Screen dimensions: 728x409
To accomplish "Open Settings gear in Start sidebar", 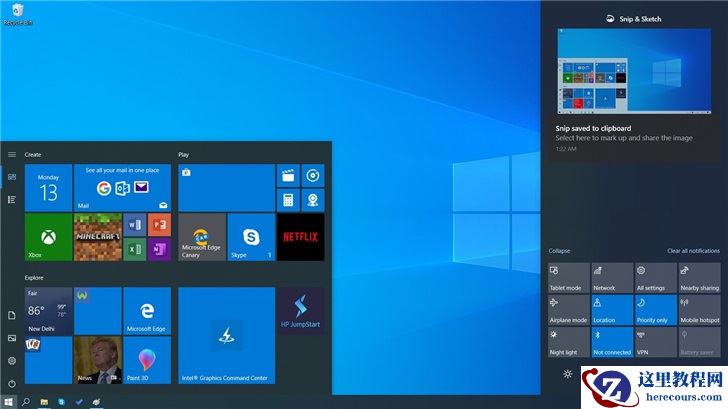I will pyautogui.click(x=12, y=361).
